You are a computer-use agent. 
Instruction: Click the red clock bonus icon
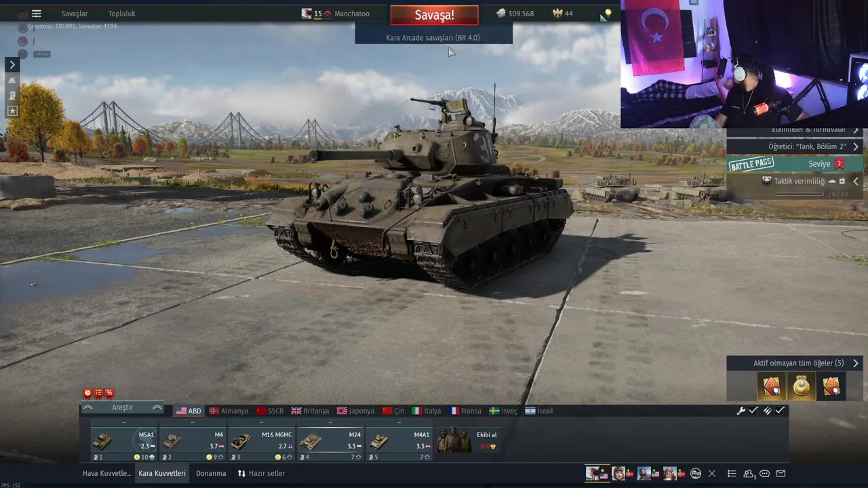pyautogui.click(x=87, y=393)
